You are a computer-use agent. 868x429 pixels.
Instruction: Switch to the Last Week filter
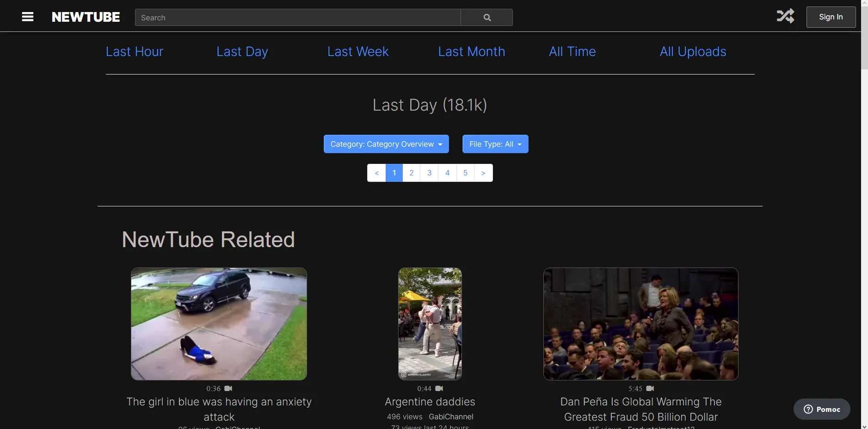point(357,52)
